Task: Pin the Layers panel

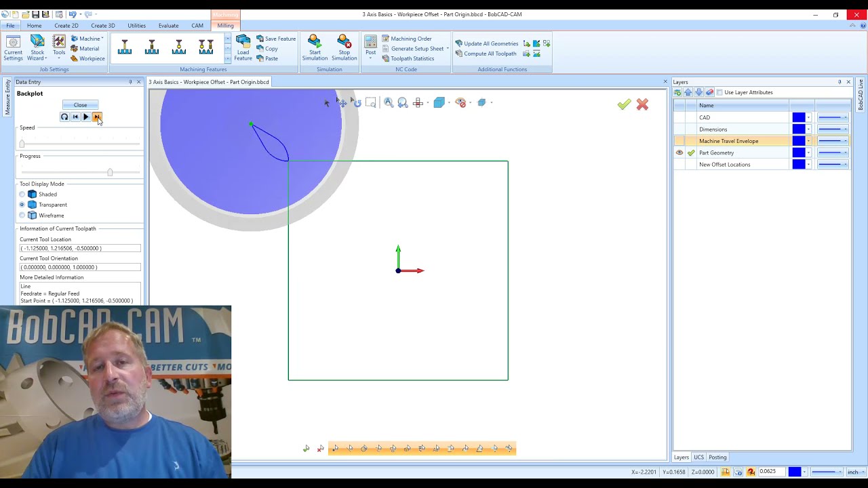Action: pos(840,82)
